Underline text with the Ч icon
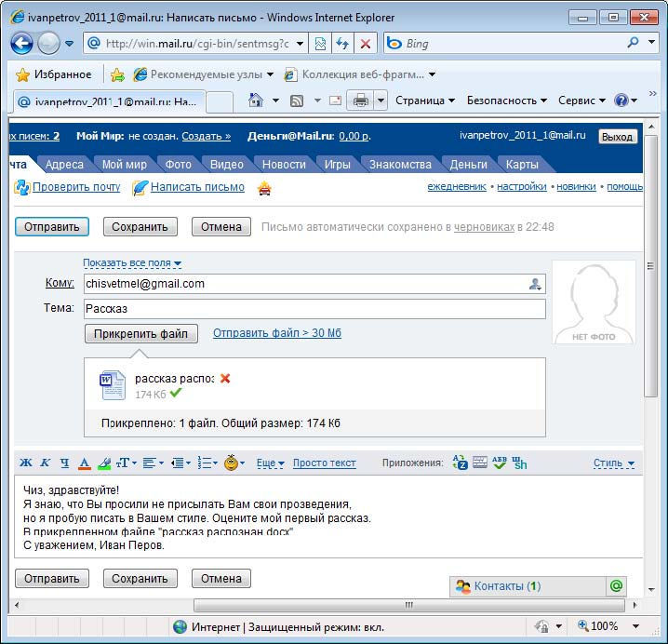668x644 pixels. (64, 463)
